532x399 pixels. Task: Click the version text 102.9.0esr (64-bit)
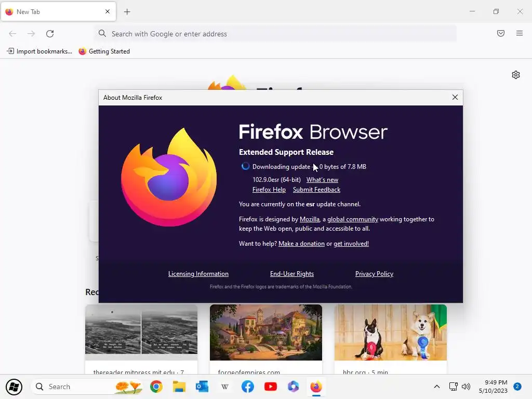(x=276, y=180)
